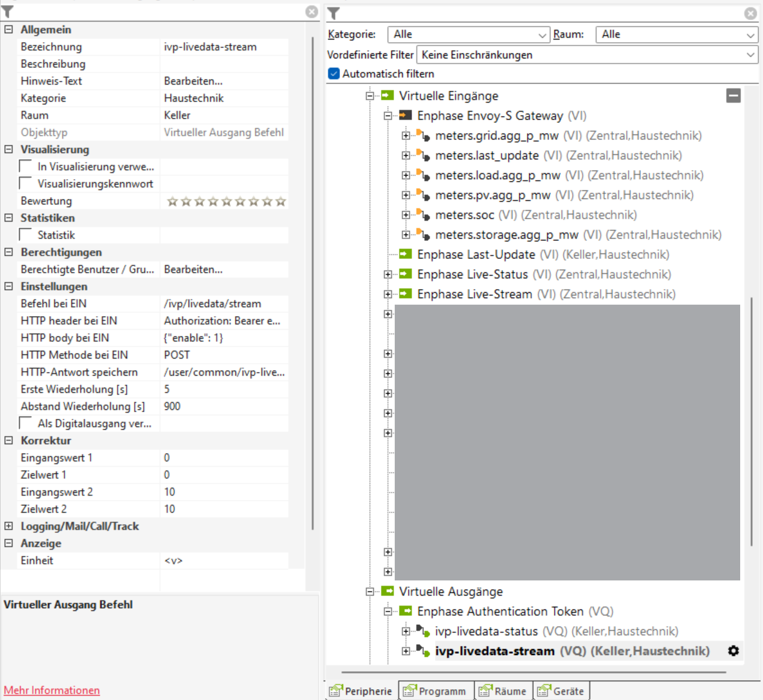The height and width of the screenshot is (700, 763).
Task: Open the Raum dropdown
Action: (676, 35)
